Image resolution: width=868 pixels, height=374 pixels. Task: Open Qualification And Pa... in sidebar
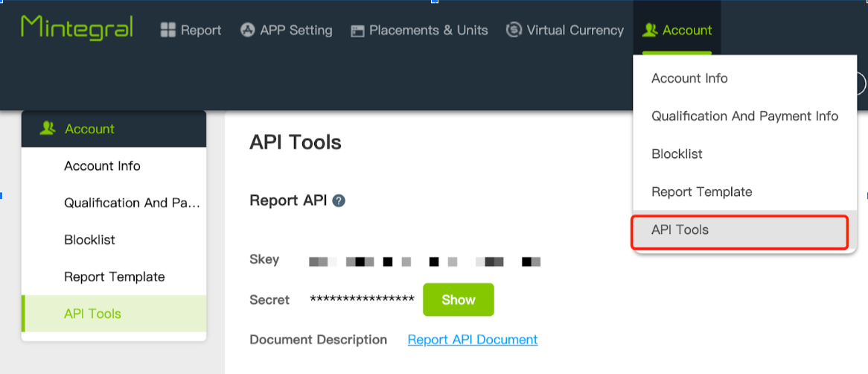click(x=114, y=203)
